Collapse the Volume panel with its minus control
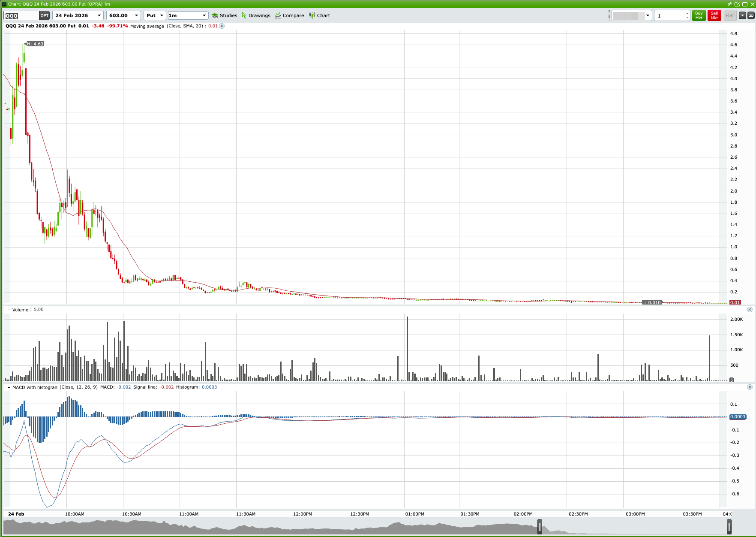 pyautogui.click(x=9, y=309)
